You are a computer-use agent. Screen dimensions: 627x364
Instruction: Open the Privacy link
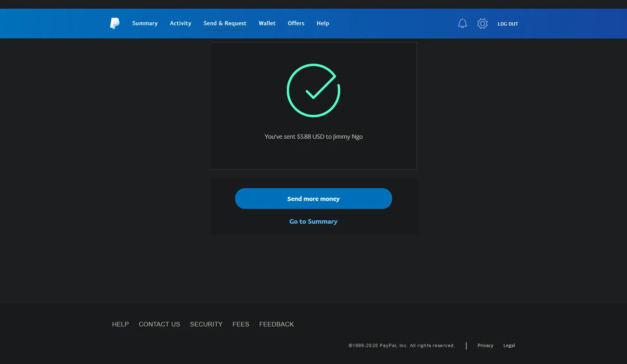pos(485,345)
